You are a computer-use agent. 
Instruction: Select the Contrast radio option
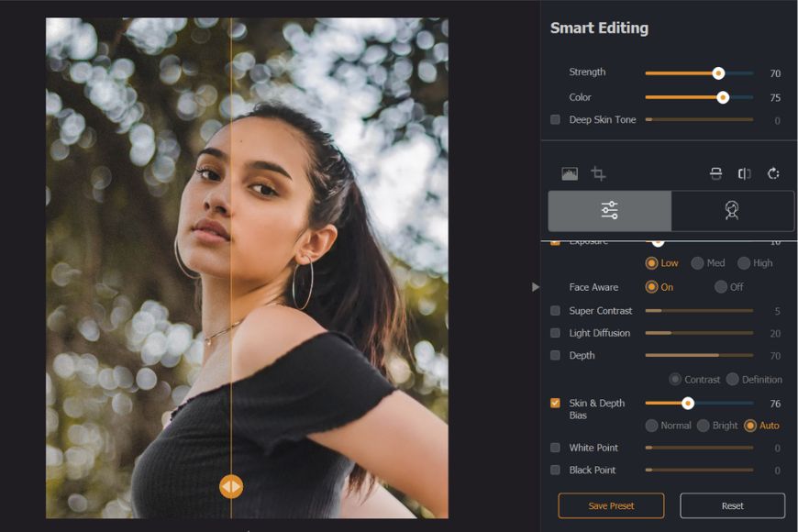tap(675, 379)
